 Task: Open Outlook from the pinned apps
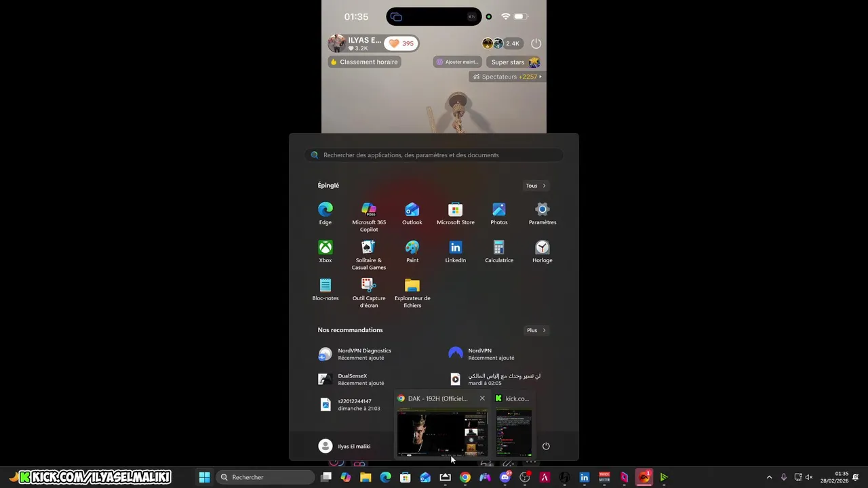(412, 213)
